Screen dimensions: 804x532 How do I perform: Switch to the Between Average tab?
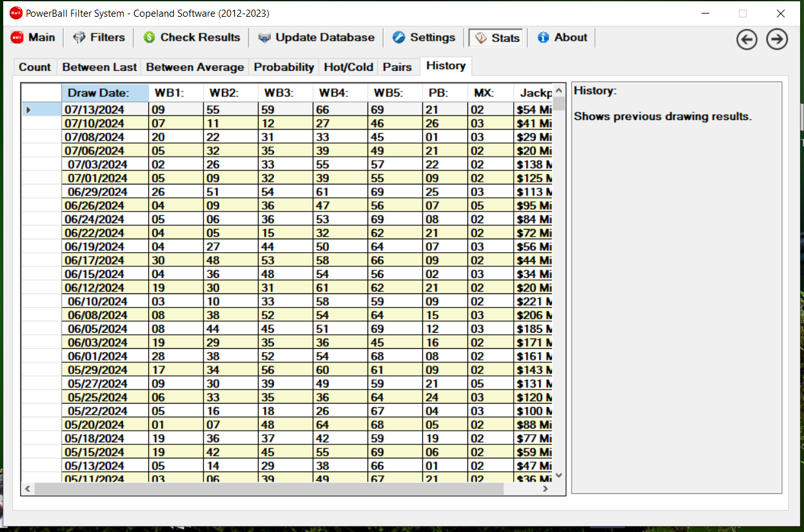tap(195, 67)
